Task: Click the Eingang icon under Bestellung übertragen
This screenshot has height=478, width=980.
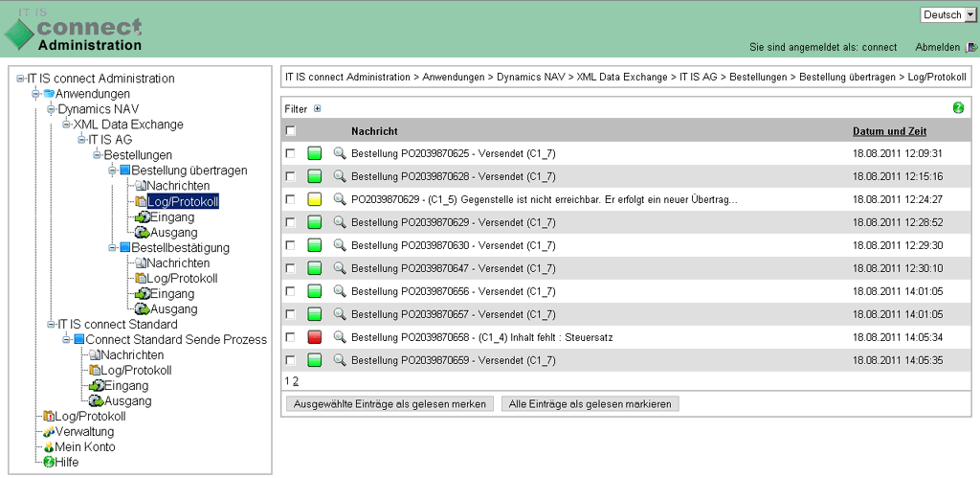Action: (142, 217)
